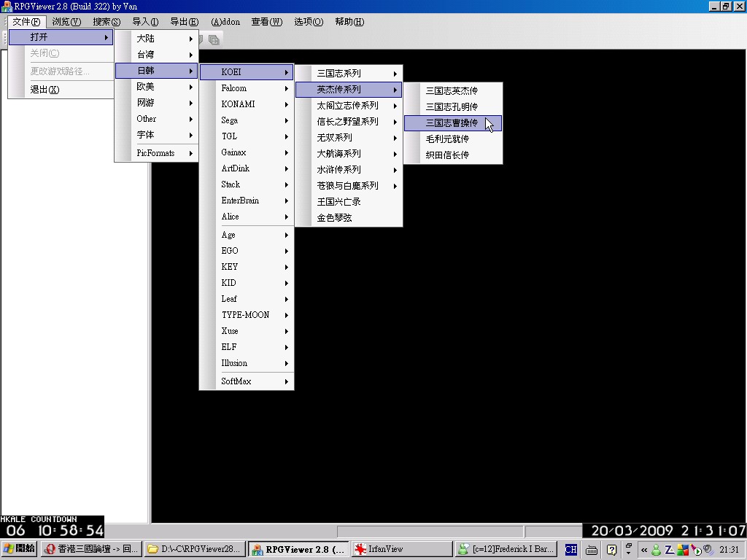Open the Sega publisher submenu
This screenshot has height=560, width=747.
coord(247,120)
